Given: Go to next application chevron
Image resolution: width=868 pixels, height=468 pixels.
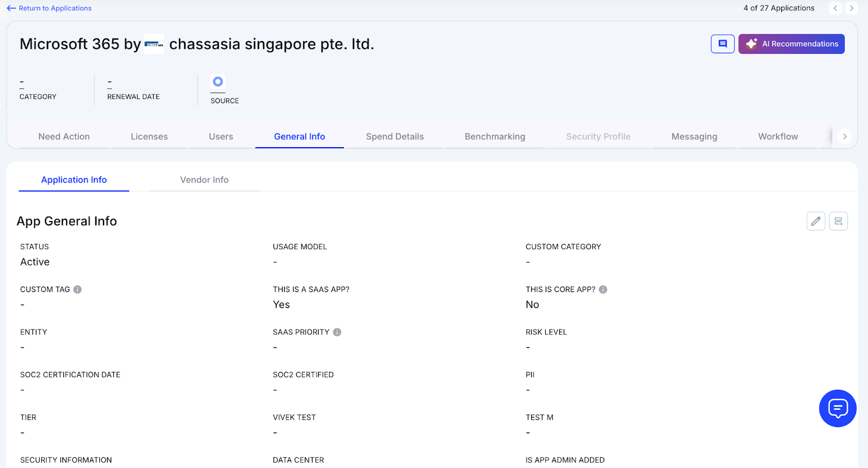Looking at the screenshot, I should [851, 8].
